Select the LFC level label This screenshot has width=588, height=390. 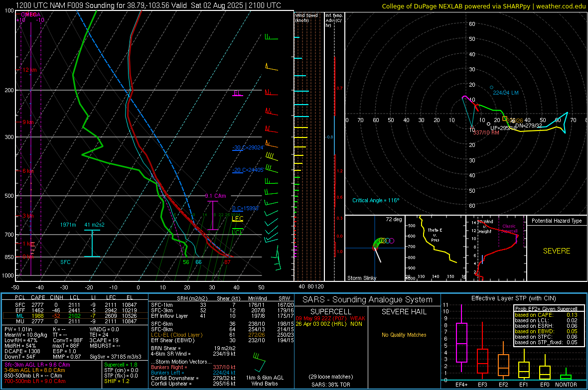coord(237,218)
